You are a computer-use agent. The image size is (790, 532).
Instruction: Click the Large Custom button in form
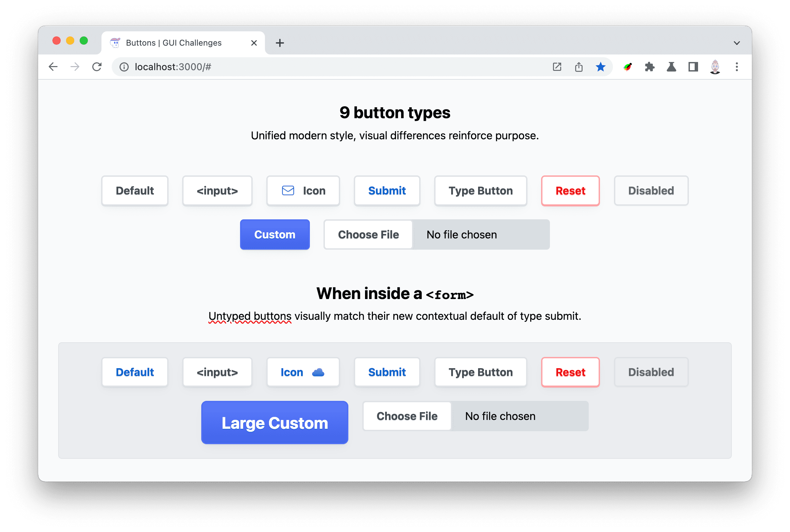pos(275,423)
